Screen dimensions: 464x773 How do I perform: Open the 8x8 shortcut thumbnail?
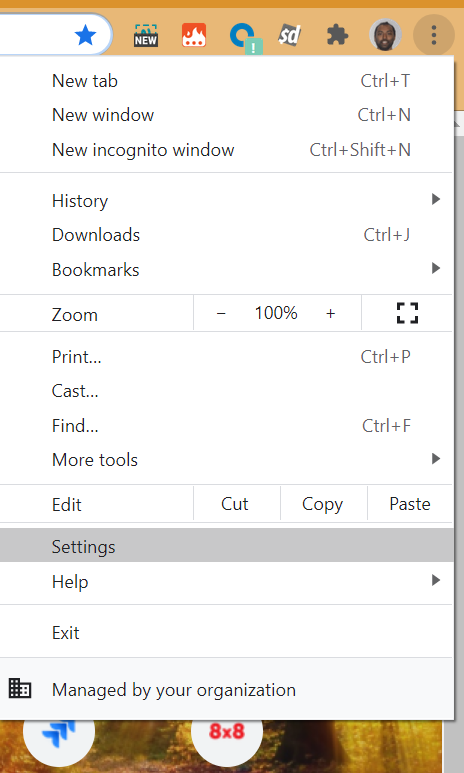pos(227,733)
